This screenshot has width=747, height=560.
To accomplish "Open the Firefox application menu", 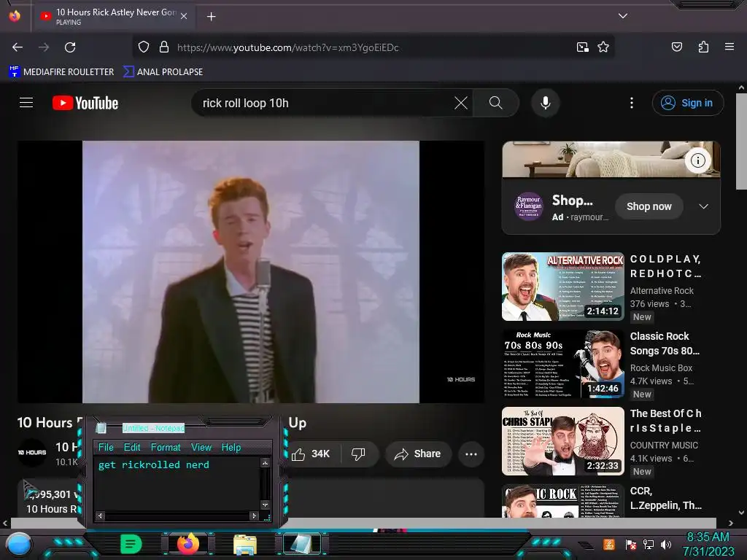I will click(x=729, y=47).
